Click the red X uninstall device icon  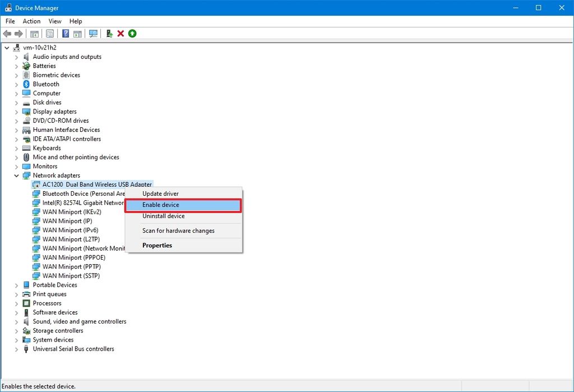coord(120,34)
